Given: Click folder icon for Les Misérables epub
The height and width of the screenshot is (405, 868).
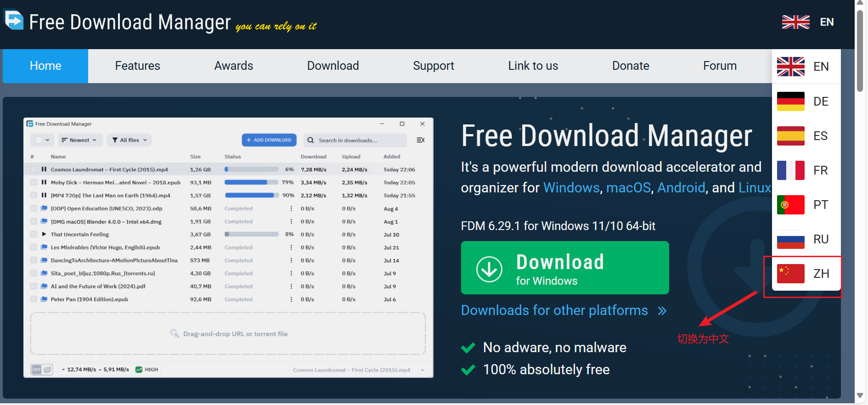Looking at the screenshot, I should click(44, 247).
